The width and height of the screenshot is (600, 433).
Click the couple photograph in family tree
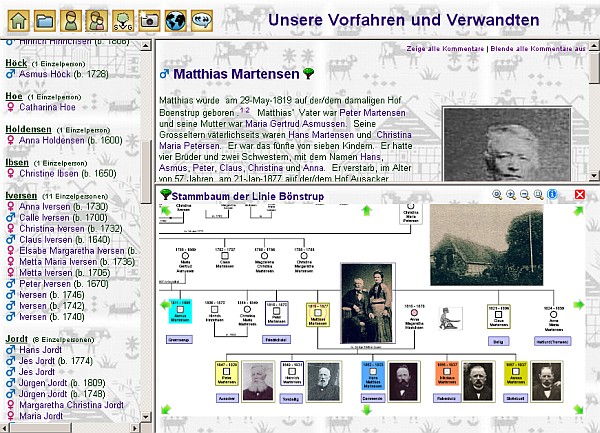tap(368, 304)
